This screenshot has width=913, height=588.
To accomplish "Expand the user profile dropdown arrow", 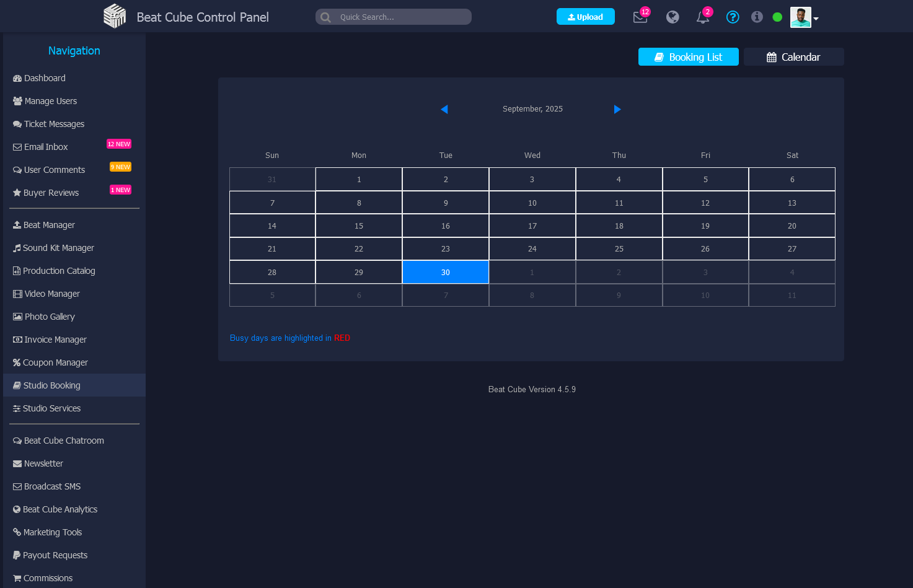I will point(816,19).
